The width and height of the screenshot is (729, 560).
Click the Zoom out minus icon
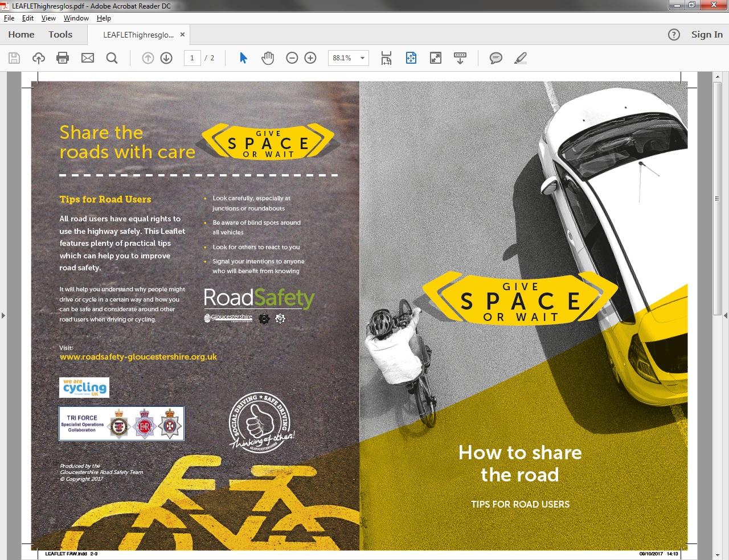292,58
